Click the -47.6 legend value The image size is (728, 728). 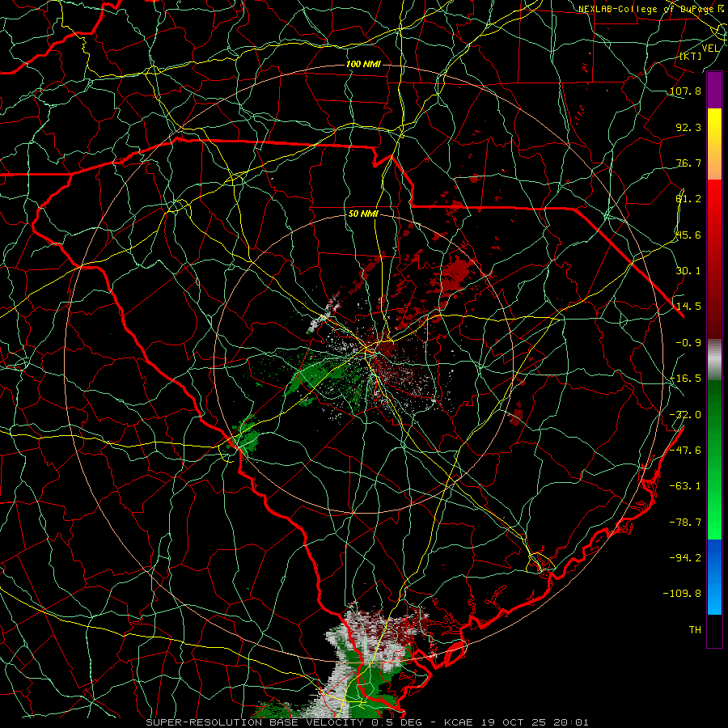685,451
